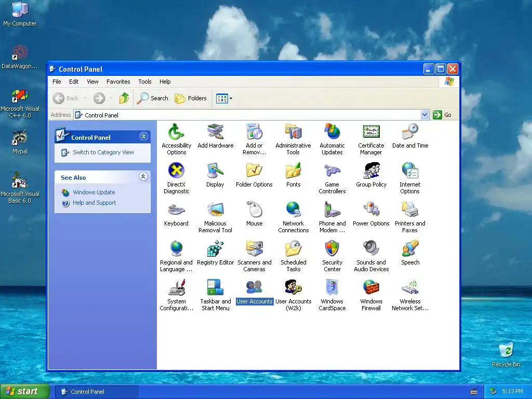The width and height of the screenshot is (532, 399).
Task: Open Security Center shield icon
Action: click(332, 249)
